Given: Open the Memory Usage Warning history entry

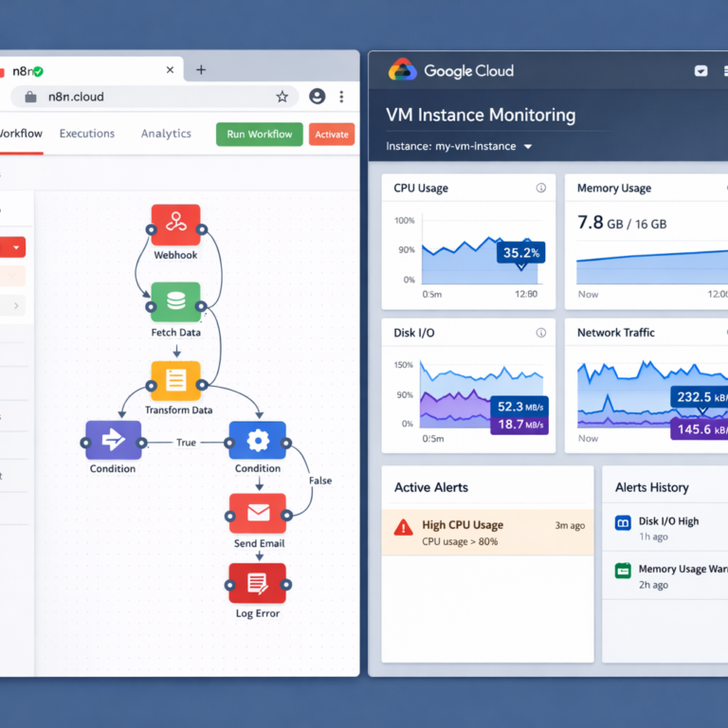Looking at the screenshot, I should point(664,575).
